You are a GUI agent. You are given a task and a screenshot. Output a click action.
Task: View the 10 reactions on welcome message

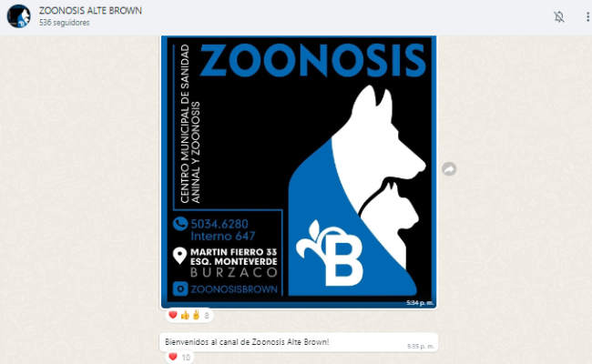pos(186,358)
